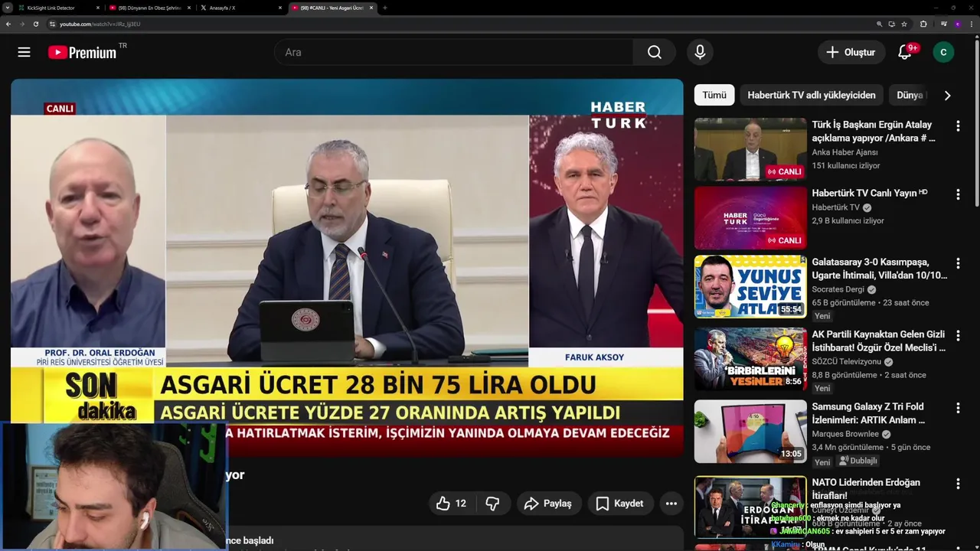
Task: Open options for NATO Liderinden Erdoğan video
Action: coord(957,484)
